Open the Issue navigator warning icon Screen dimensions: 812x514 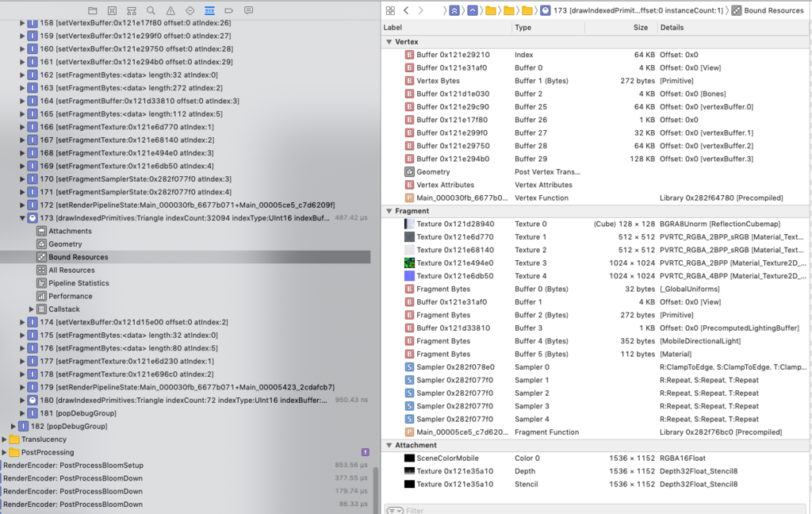[x=170, y=10]
